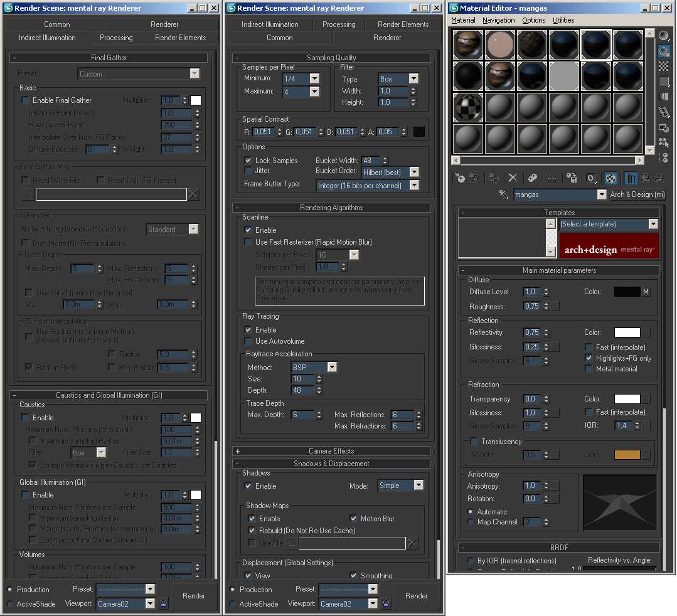This screenshot has width=677, height=616.
Task: Open Material Editor Options icon
Action: tap(664, 127)
